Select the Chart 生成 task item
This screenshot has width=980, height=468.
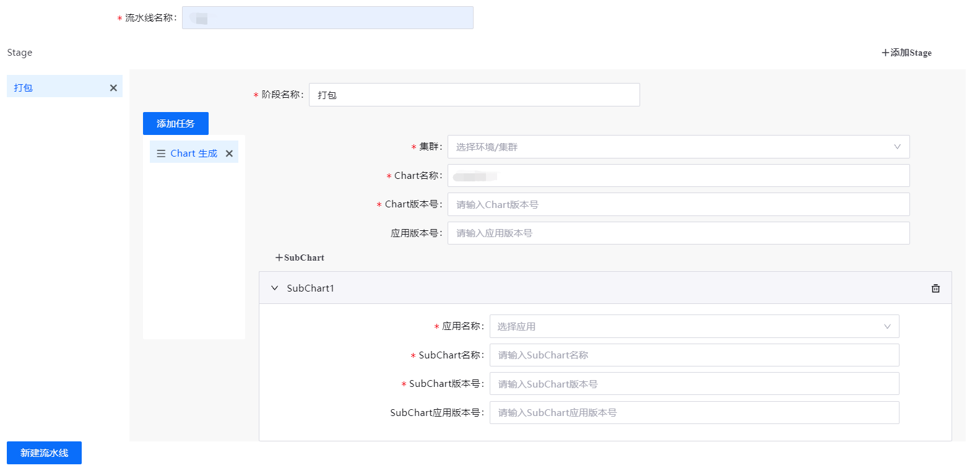pos(194,154)
